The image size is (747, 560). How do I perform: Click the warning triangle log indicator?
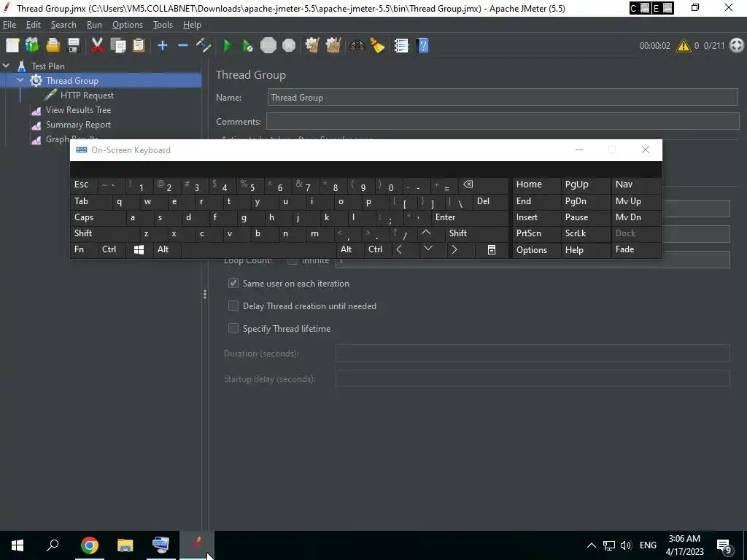(683, 46)
